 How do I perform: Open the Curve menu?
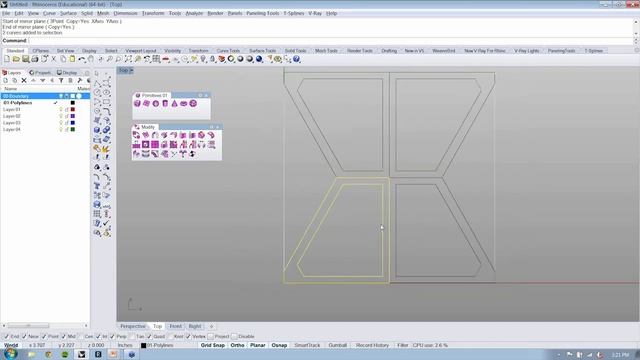(49, 13)
